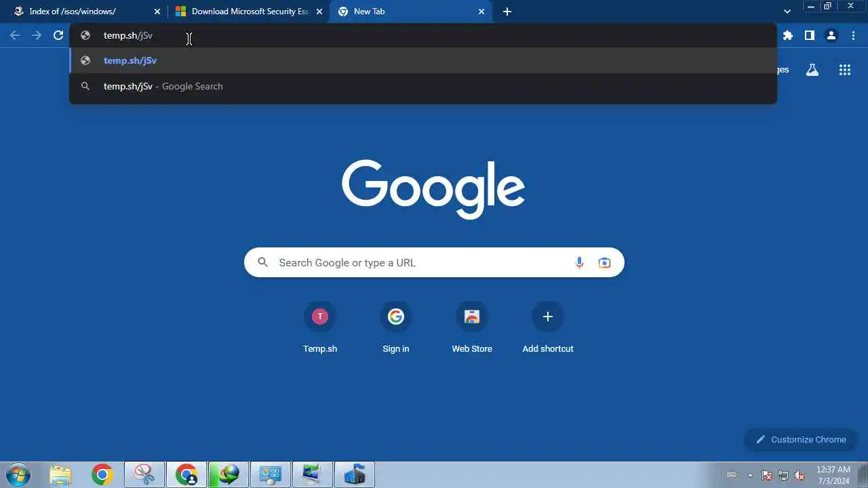Open Internet Download Manager taskbar icon

click(x=229, y=475)
